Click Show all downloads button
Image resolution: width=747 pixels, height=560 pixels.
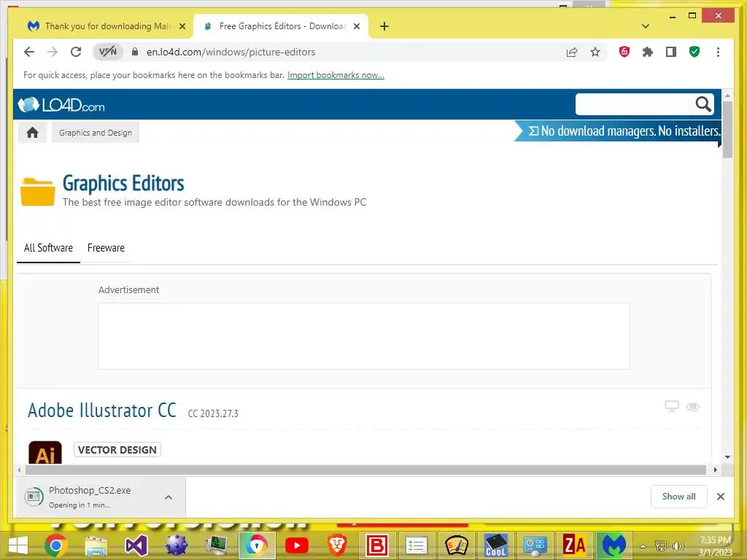678,496
